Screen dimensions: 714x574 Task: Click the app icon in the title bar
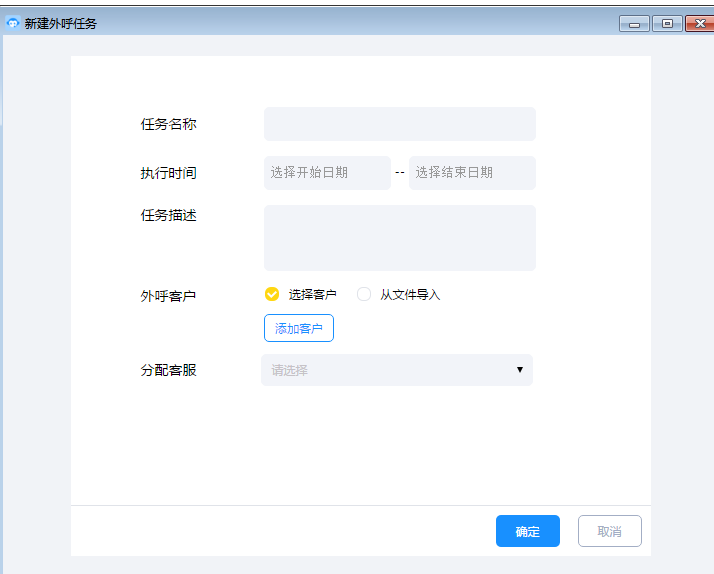point(13,23)
